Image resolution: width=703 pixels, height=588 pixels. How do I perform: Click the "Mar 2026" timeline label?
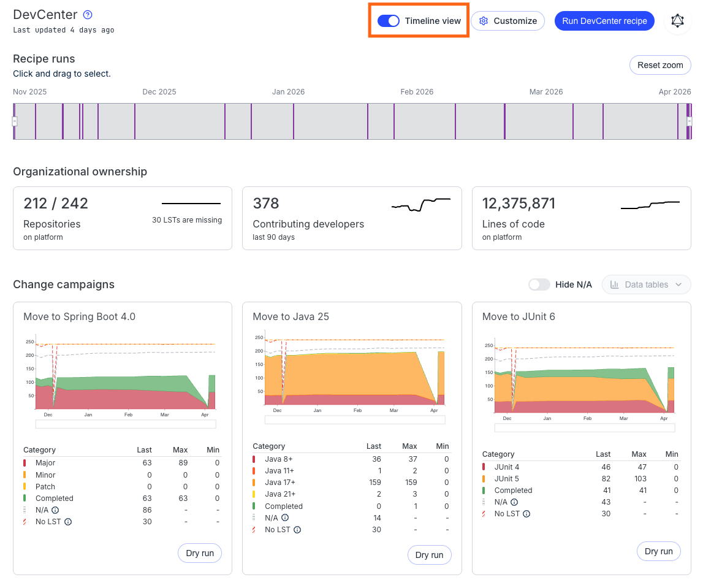coord(546,92)
